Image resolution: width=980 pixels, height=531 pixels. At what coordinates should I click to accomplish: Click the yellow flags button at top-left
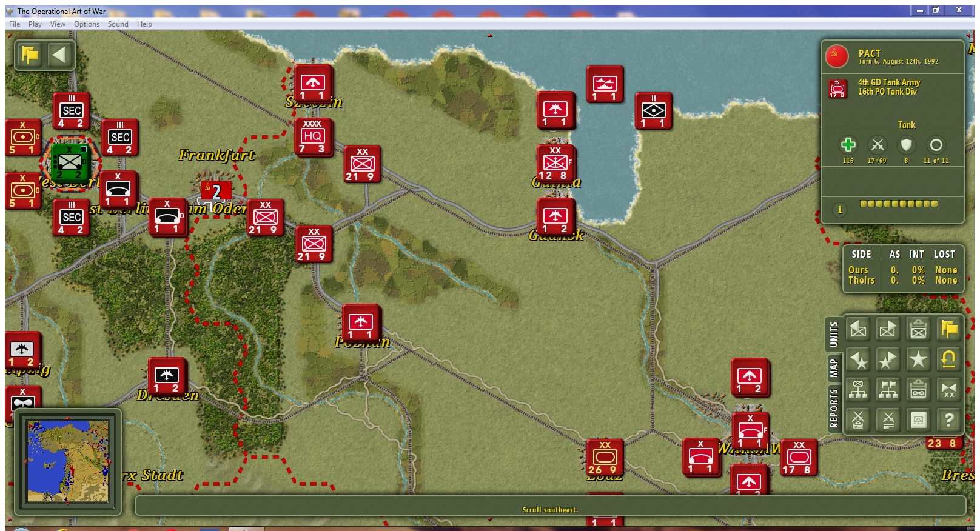(x=30, y=55)
